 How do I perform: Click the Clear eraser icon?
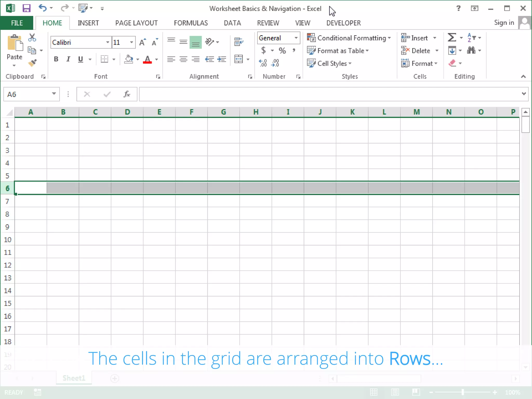(x=452, y=63)
